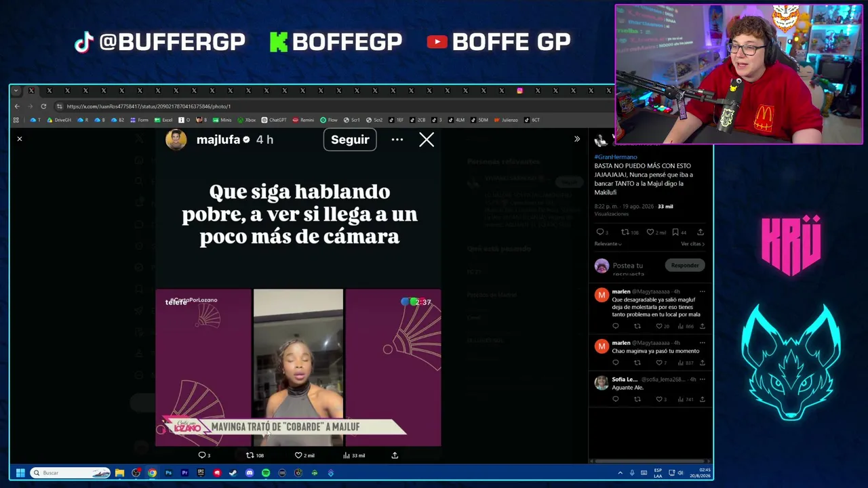Image resolution: width=868 pixels, height=488 pixels.
Task: Open the Julienzo bookmark
Action: [506, 121]
